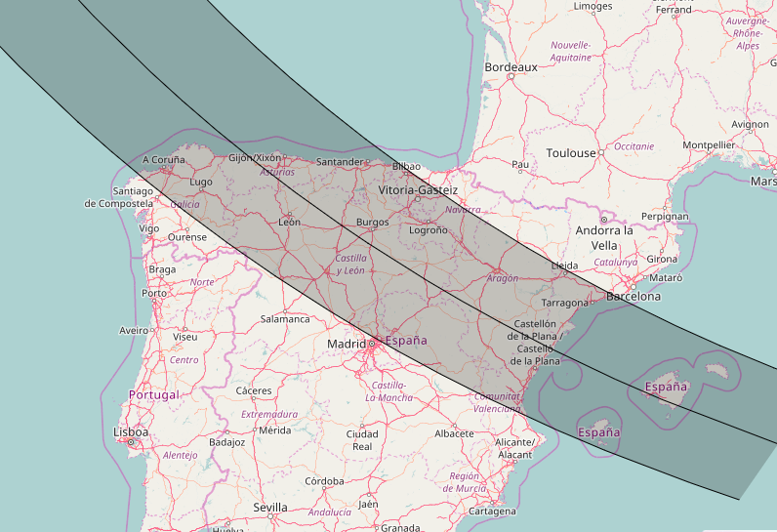The height and width of the screenshot is (532, 777).
Task: Click the Madrid capital city marker
Action: coord(373,344)
